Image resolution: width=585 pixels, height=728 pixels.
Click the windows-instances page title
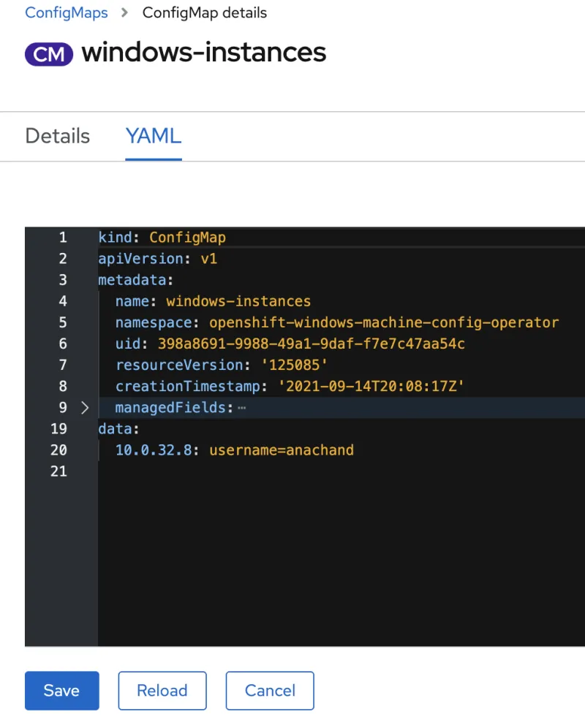pos(204,53)
